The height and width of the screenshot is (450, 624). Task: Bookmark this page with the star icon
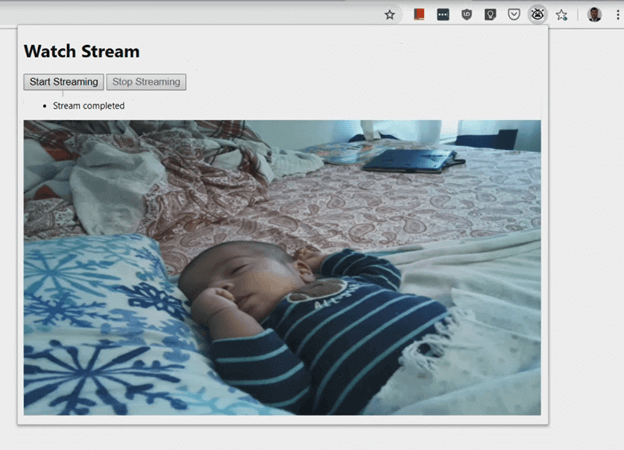(x=390, y=15)
